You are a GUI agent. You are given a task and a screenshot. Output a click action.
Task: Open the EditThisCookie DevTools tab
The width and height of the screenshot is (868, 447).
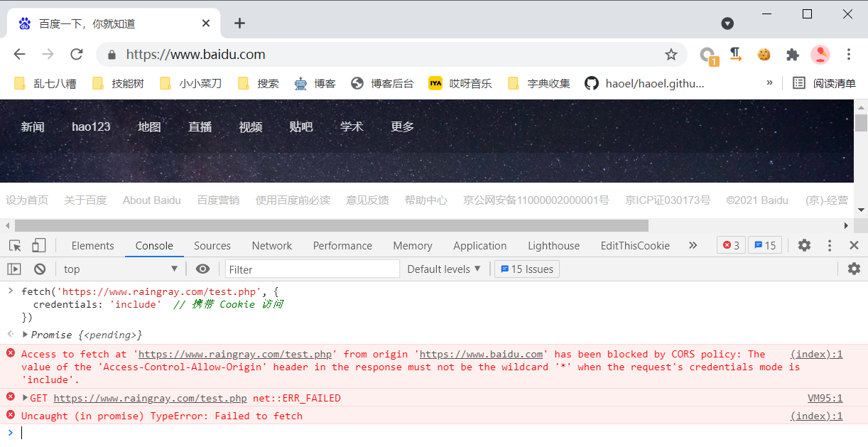(635, 245)
